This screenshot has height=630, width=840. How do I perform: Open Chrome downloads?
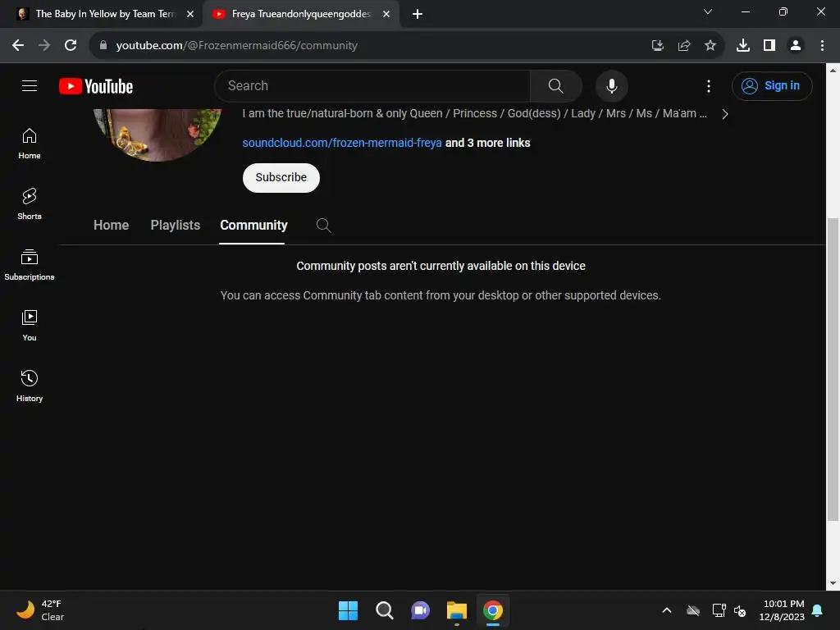pos(742,46)
